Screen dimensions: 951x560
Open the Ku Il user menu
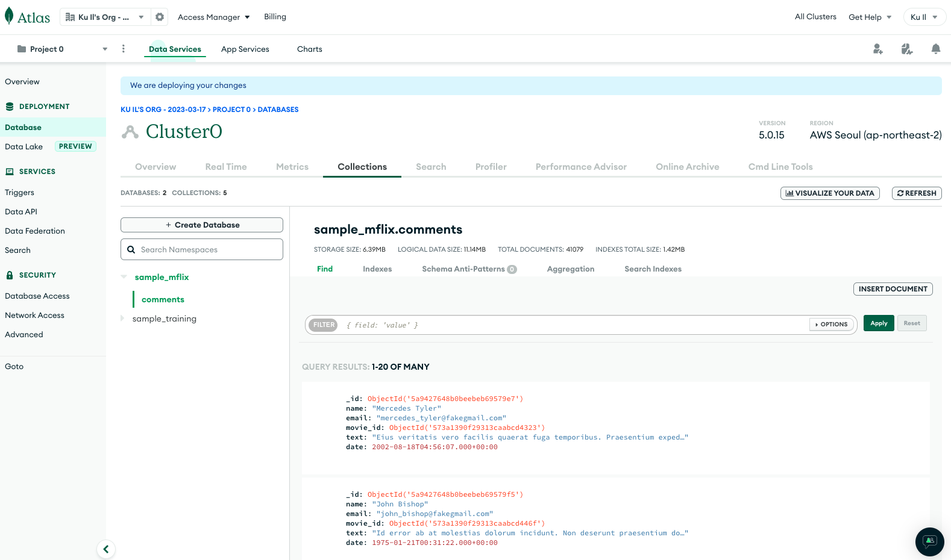[x=924, y=17]
